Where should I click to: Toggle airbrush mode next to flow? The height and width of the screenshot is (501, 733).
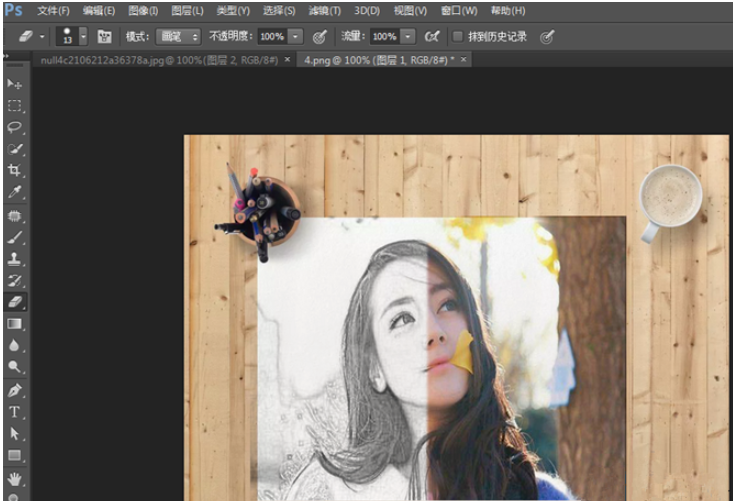click(x=432, y=36)
